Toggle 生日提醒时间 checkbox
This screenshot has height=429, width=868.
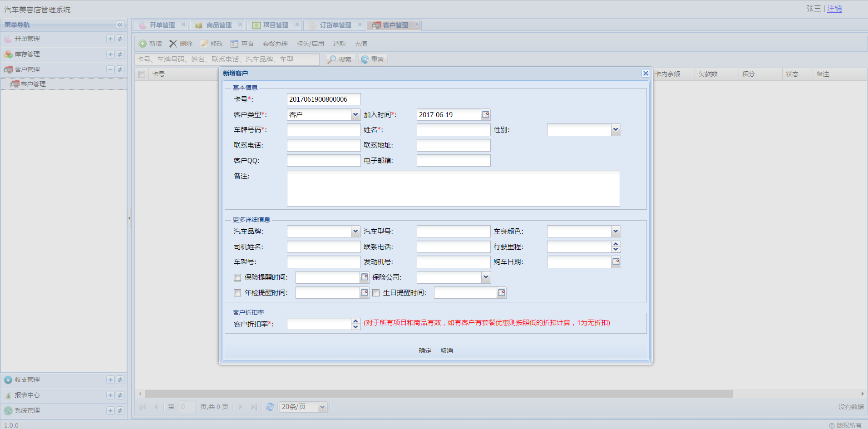pos(376,293)
